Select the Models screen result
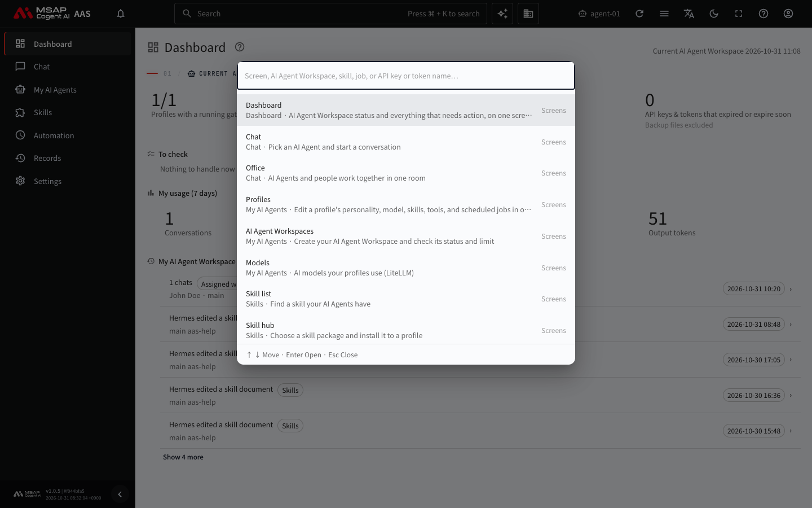The width and height of the screenshot is (812, 508). (x=406, y=268)
